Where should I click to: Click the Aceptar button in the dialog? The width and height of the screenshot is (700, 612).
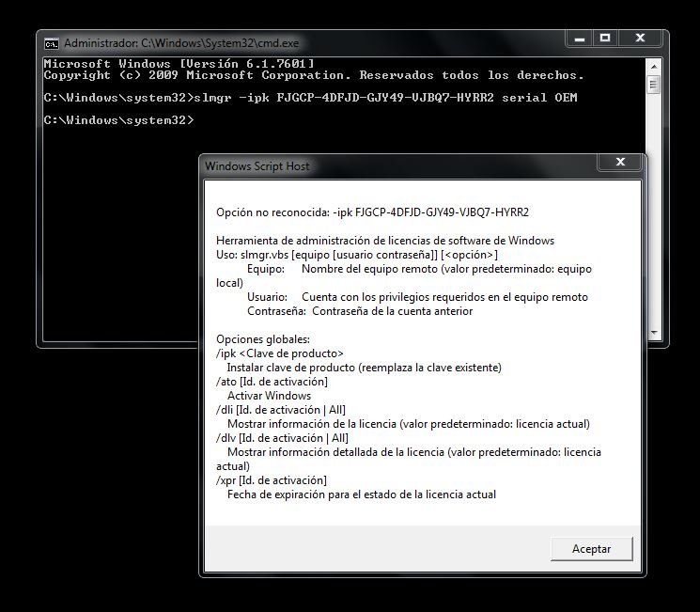point(592,549)
